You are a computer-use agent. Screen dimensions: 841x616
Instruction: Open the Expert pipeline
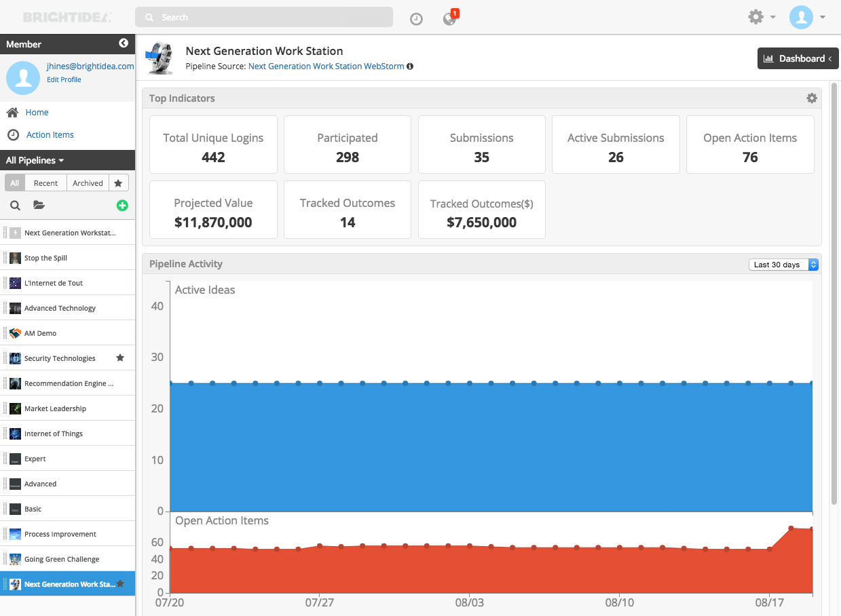pos(68,459)
